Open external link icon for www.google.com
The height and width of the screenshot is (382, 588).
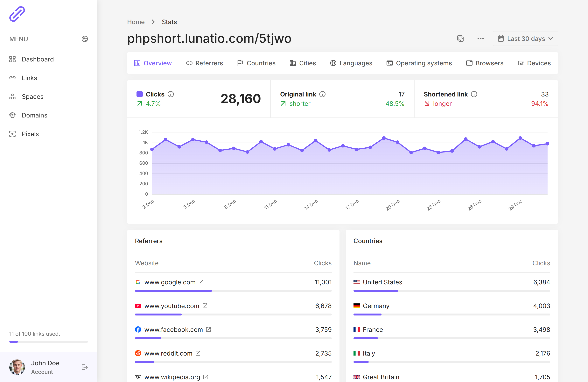[201, 282]
